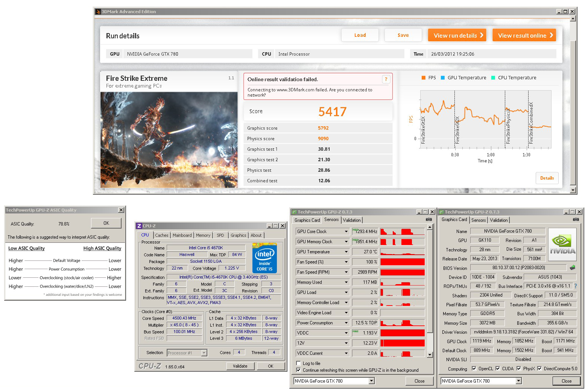Click GPU-Z Sensors window title bar icon
This screenshot has width=588, height=389.
[x=295, y=212]
